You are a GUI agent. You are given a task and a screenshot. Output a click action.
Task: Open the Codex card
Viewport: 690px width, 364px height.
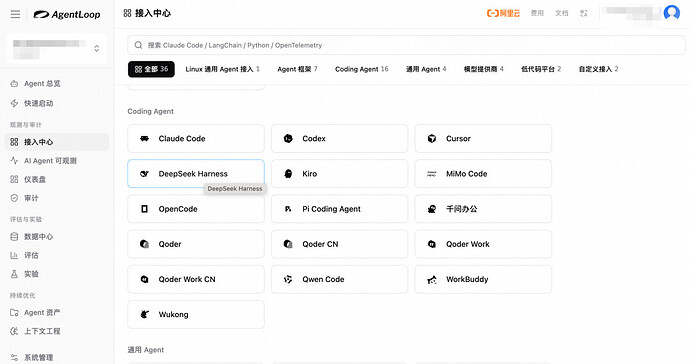[x=339, y=139]
